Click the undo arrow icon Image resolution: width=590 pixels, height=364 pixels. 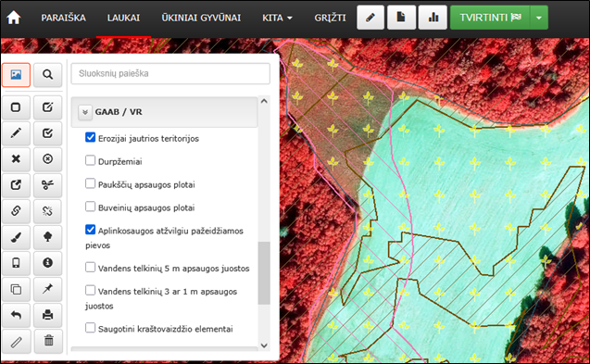[x=16, y=315]
